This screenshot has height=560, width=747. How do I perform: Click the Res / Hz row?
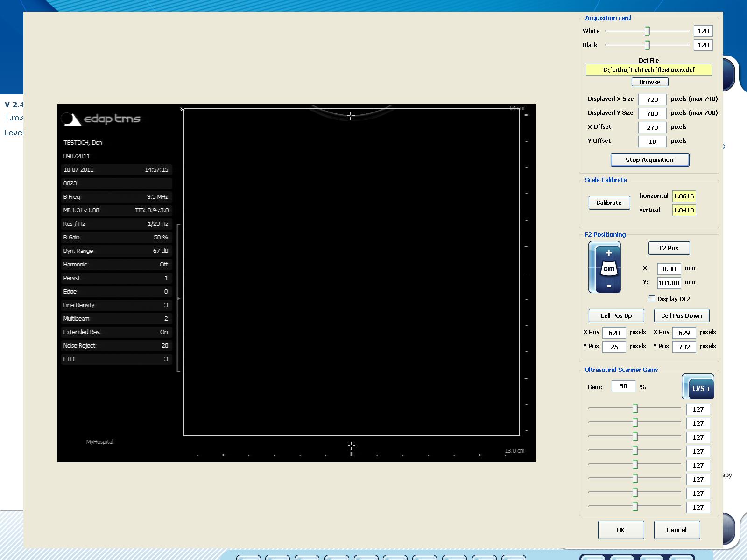[x=116, y=224]
